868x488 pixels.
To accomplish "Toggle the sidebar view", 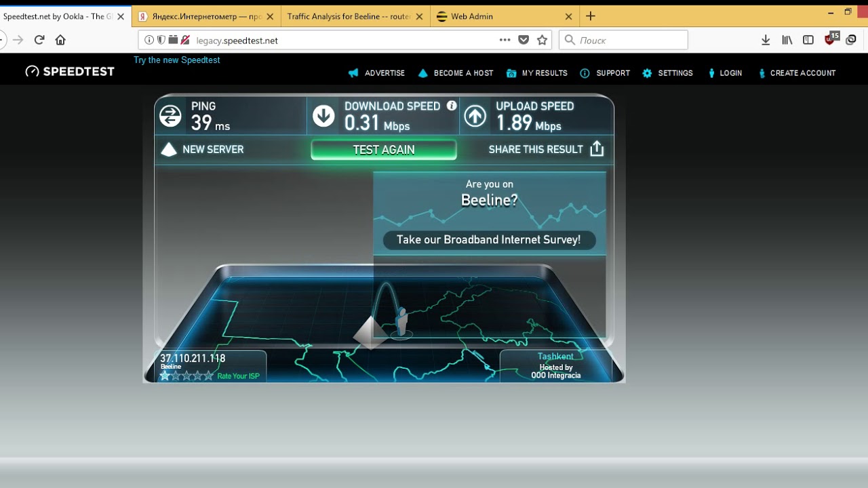I will pyautogui.click(x=808, y=40).
